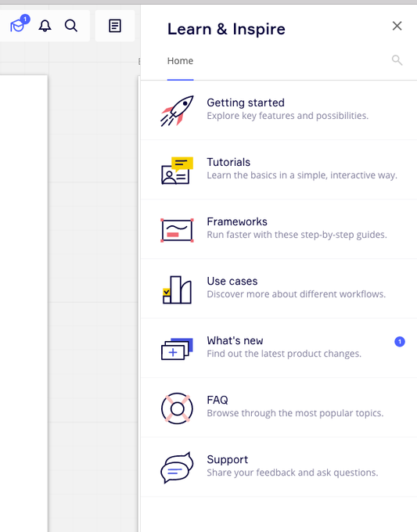Select the Home tab
417x532 pixels.
(x=180, y=61)
